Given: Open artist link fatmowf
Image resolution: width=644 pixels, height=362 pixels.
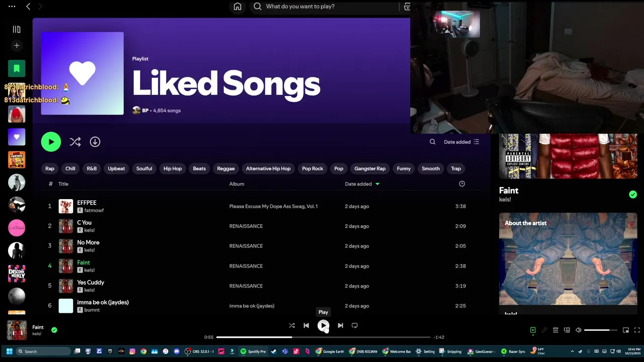Looking at the screenshot, I should click(x=94, y=211).
